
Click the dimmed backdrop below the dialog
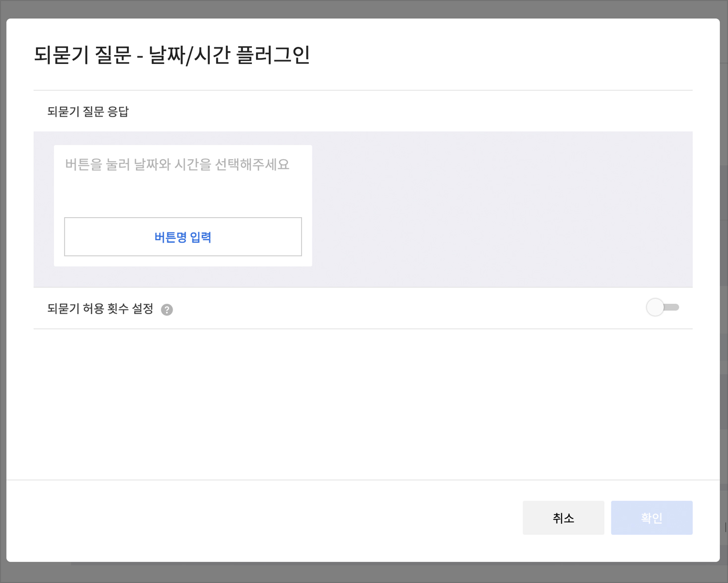click(364, 573)
